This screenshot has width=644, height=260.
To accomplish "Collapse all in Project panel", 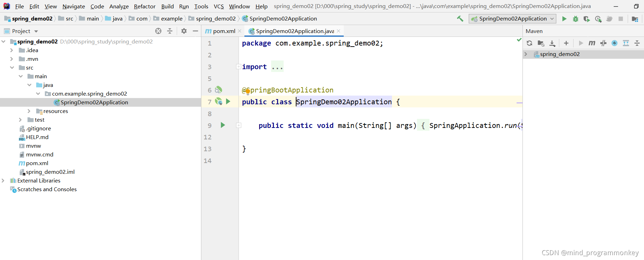I will [x=170, y=31].
